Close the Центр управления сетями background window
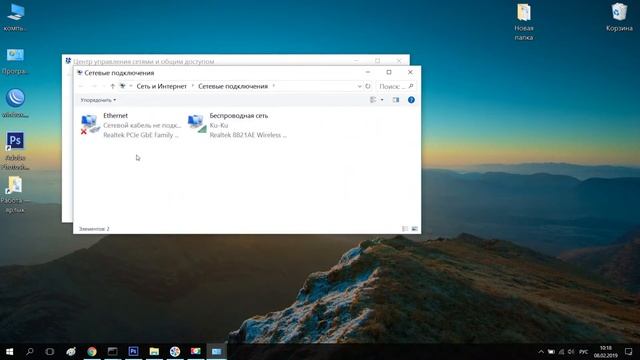The height and width of the screenshot is (360, 640). click(399, 60)
